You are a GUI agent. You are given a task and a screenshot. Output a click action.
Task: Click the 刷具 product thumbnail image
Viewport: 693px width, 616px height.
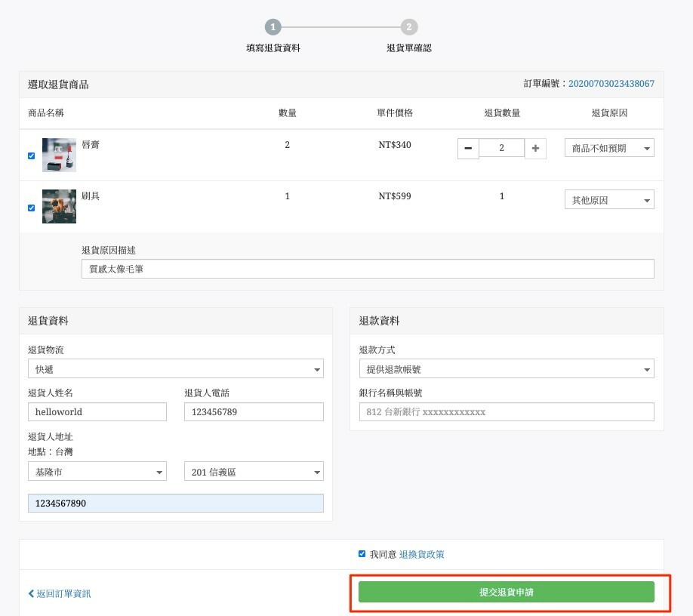click(x=59, y=206)
